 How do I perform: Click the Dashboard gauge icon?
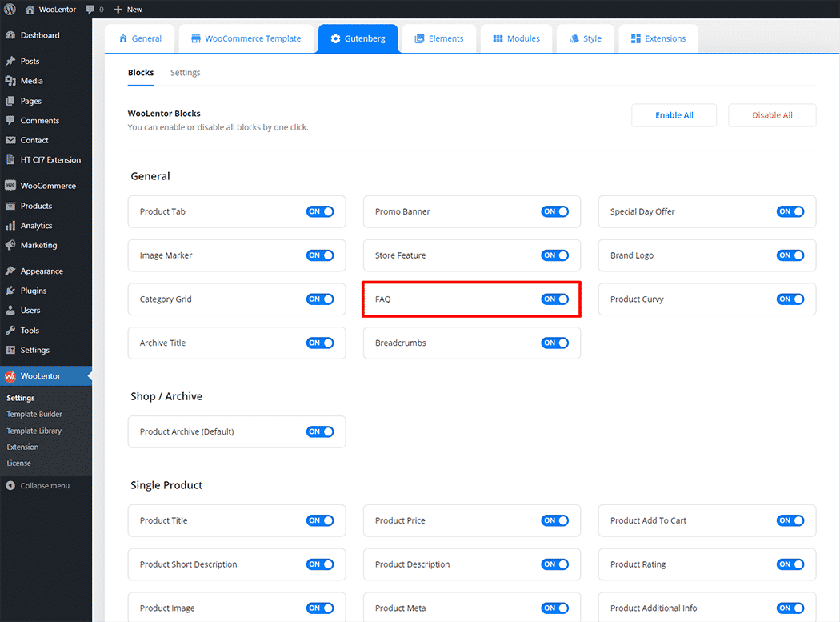tap(10, 35)
